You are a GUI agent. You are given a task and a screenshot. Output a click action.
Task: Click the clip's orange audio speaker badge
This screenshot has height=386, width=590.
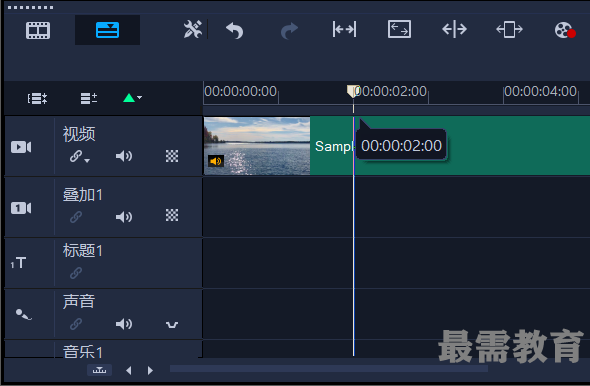coord(216,161)
